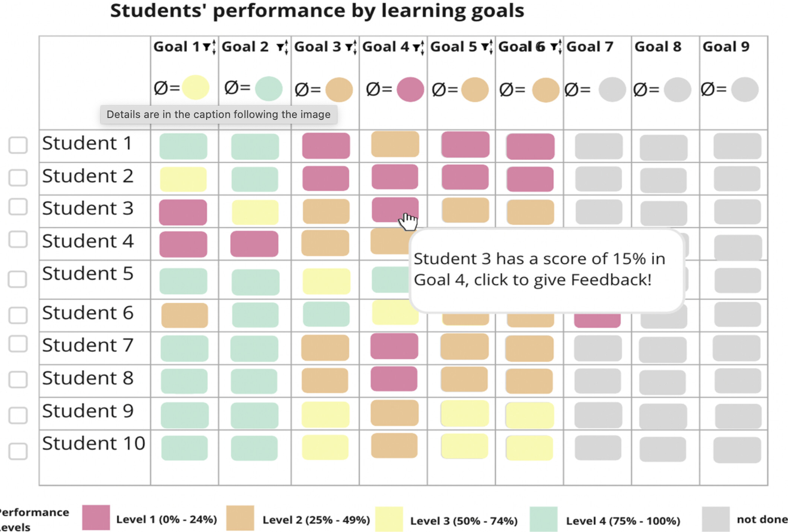Click Level 4 green legend swatch
The width and height of the screenshot is (788, 532).
543,519
